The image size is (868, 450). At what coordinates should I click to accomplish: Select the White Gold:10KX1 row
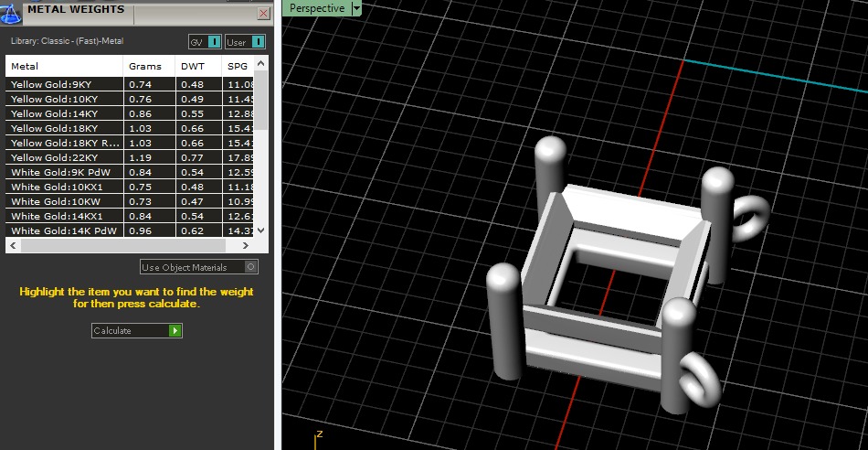(130, 187)
